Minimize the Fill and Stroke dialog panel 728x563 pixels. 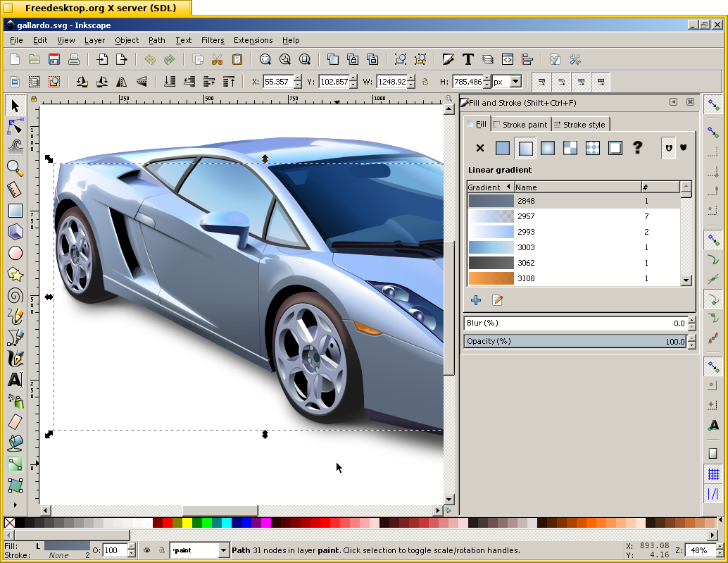tap(673, 101)
